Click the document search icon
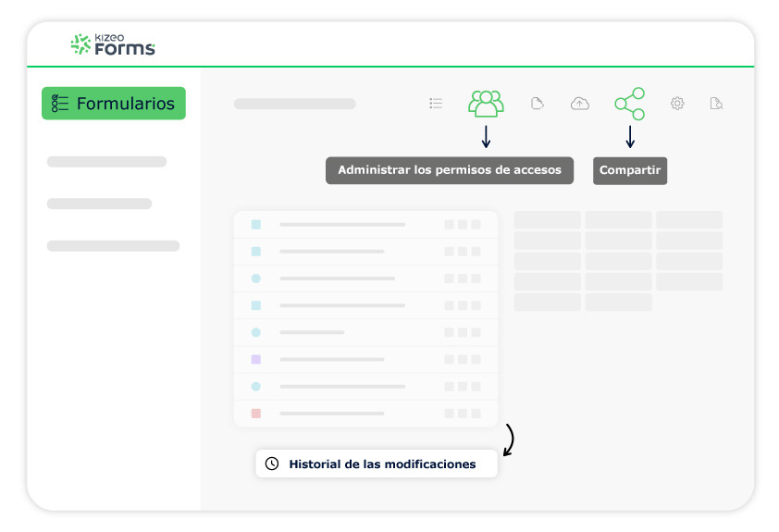Viewport: 779px width, 532px height. (x=715, y=104)
